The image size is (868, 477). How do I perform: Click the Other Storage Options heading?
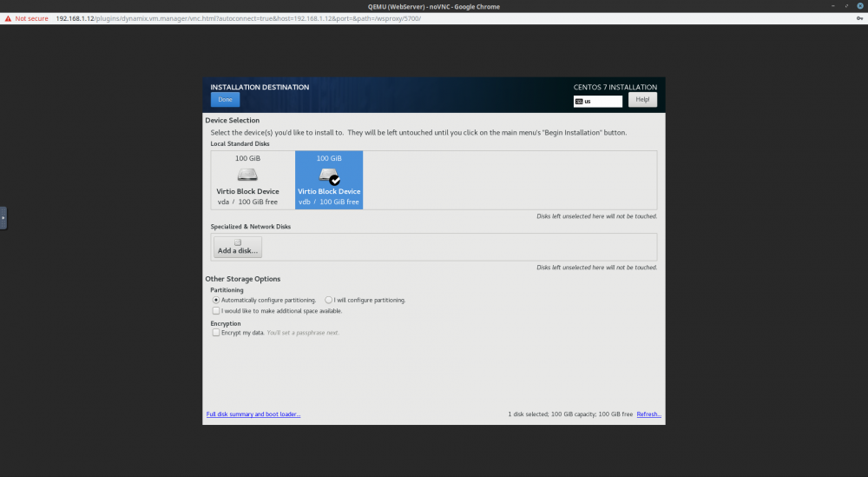pos(242,279)
